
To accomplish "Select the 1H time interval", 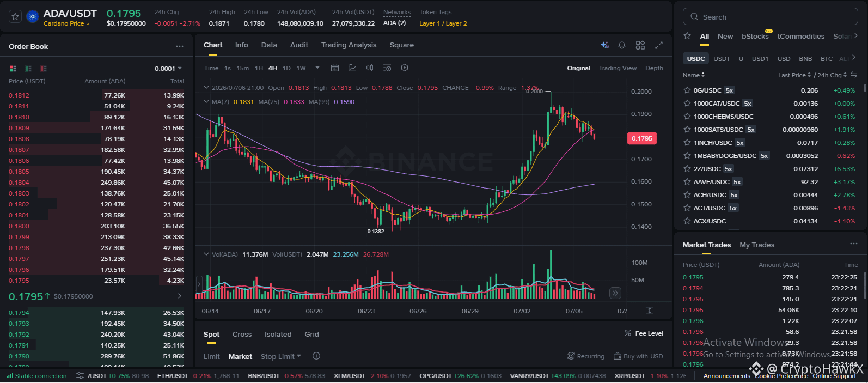I will click(x=259, y=68).
